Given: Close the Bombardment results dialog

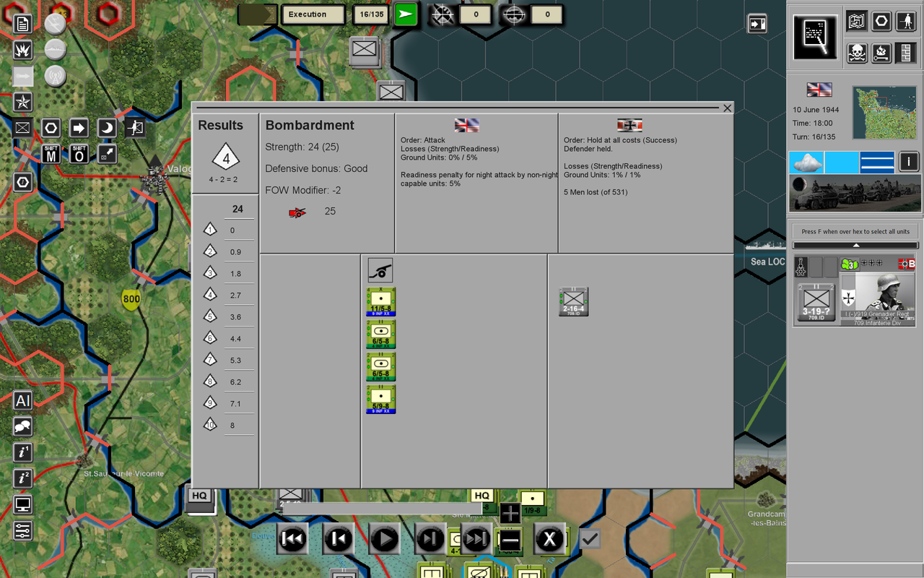Looking at the screenshot, I should pos(727,108).
